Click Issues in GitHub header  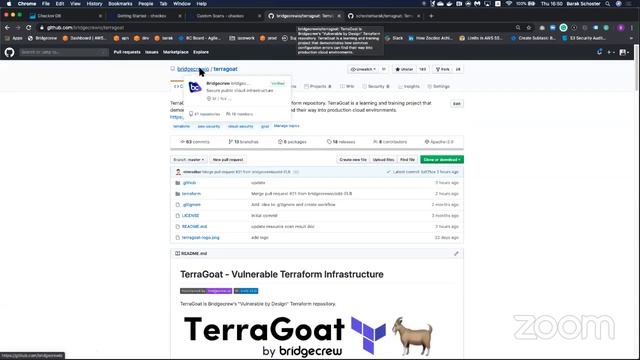[x=152, y=52]
